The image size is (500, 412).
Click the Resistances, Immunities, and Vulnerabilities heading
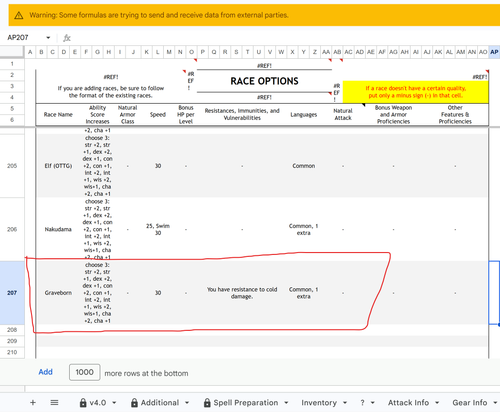242,114
